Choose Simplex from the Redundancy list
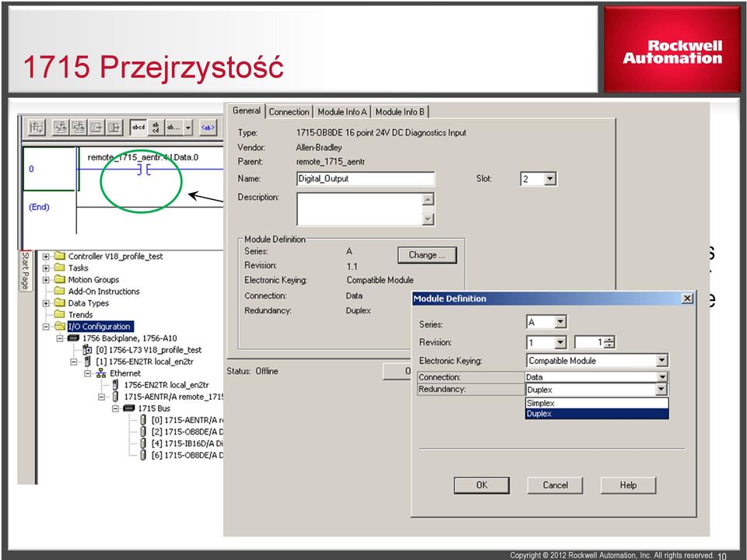Viewport: 747px width, 560px height. (597, 403)
